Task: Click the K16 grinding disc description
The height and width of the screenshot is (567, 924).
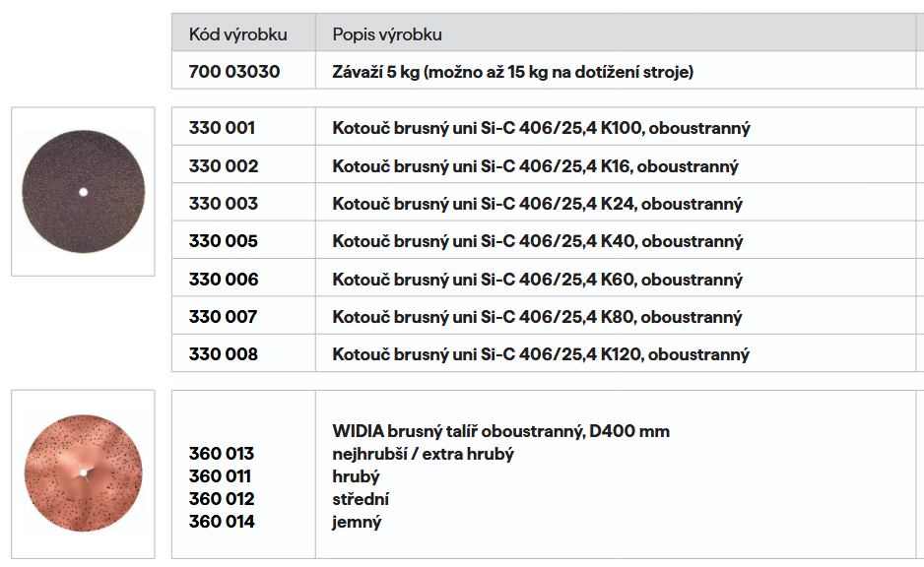Action: [x=535, y=166]
